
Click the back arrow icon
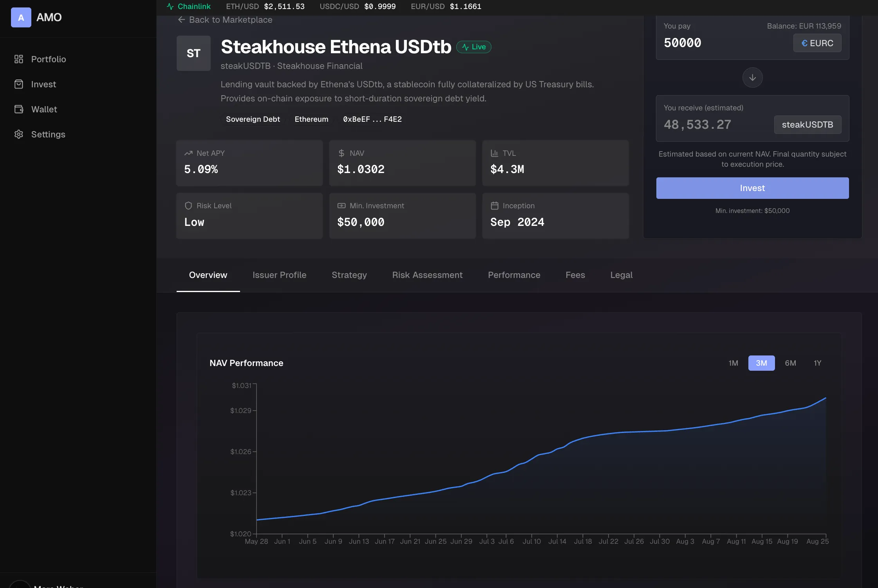(181, 20)
